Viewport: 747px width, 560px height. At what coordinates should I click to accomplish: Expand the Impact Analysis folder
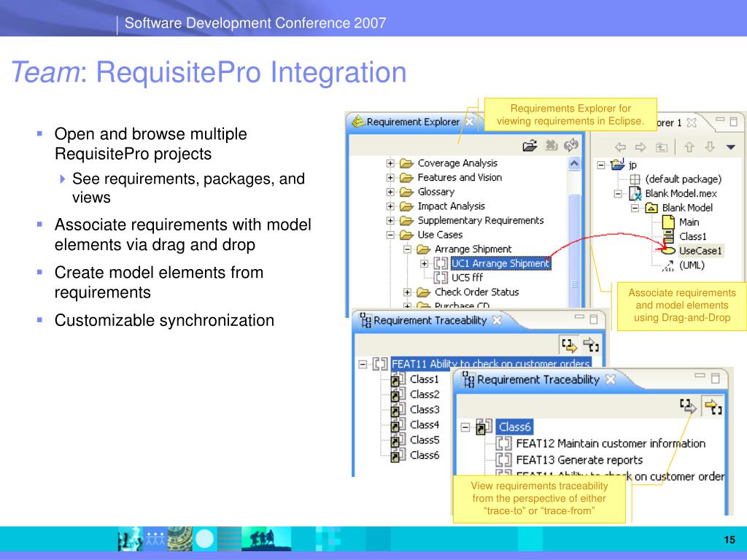pyautogui.click(x=390, y=206)
